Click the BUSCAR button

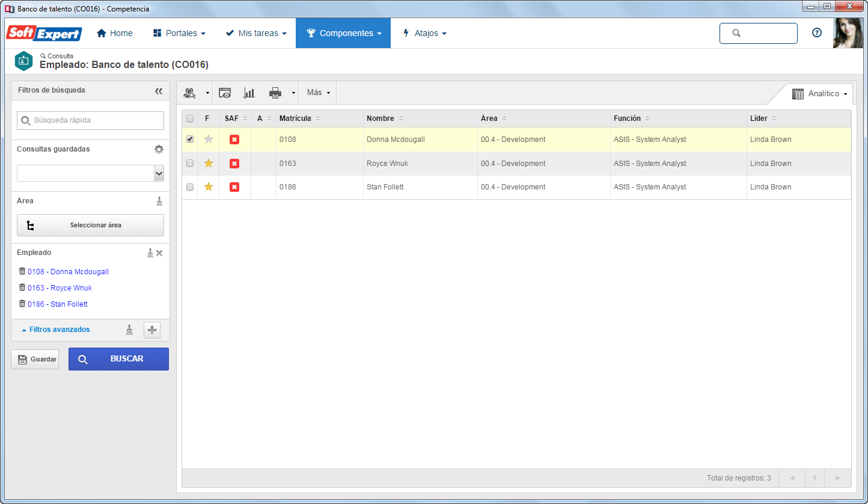118,359
